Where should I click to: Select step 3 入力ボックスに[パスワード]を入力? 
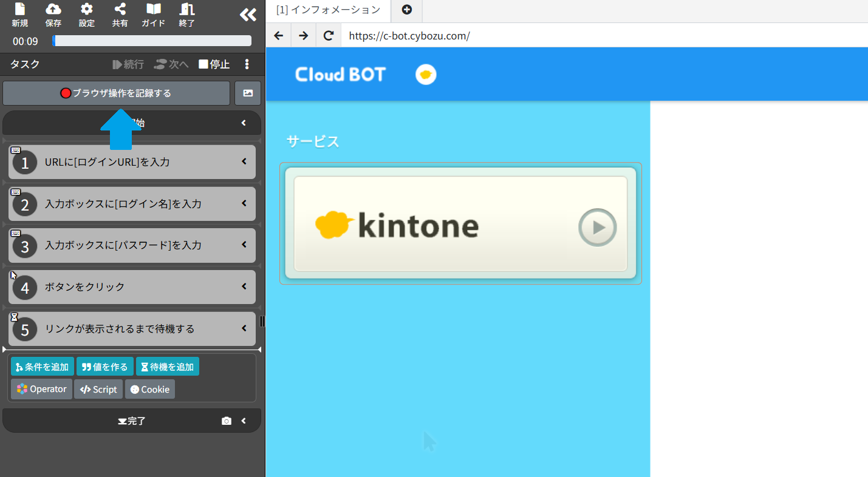point(132,246)
